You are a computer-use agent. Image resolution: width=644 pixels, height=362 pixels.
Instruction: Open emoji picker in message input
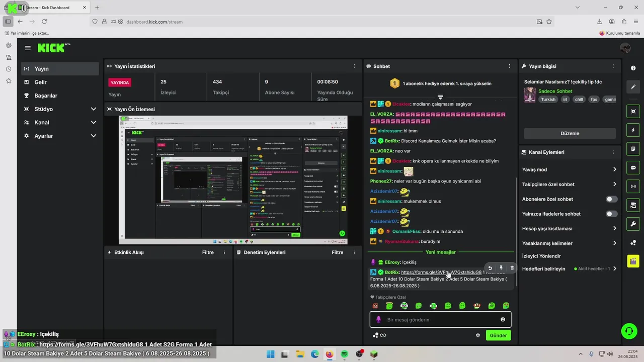tap(503, 320)
